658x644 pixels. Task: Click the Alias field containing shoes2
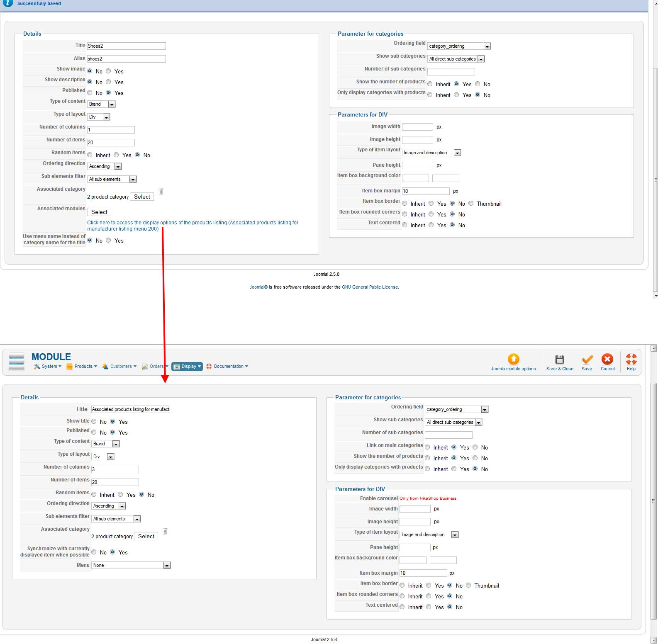pos(127,59)
